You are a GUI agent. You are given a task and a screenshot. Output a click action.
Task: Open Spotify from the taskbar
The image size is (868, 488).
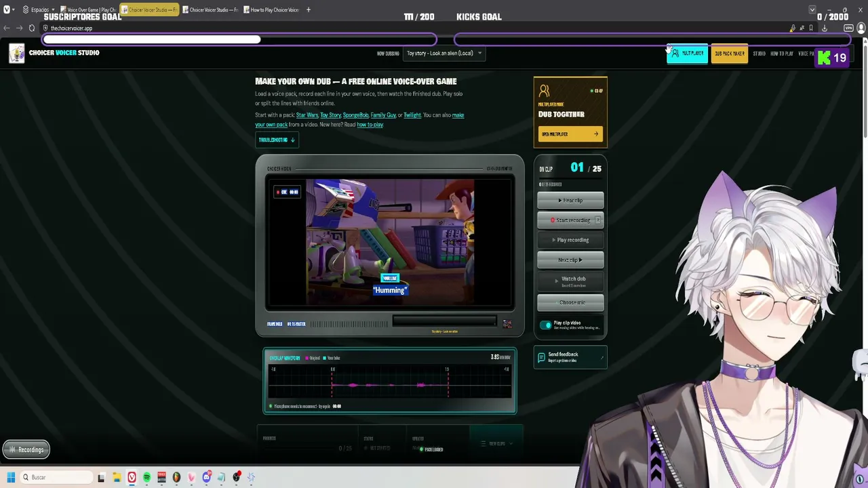(146, 477)
